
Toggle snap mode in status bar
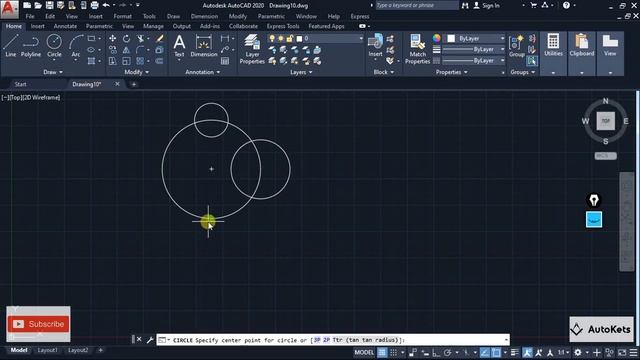[393, 352]
